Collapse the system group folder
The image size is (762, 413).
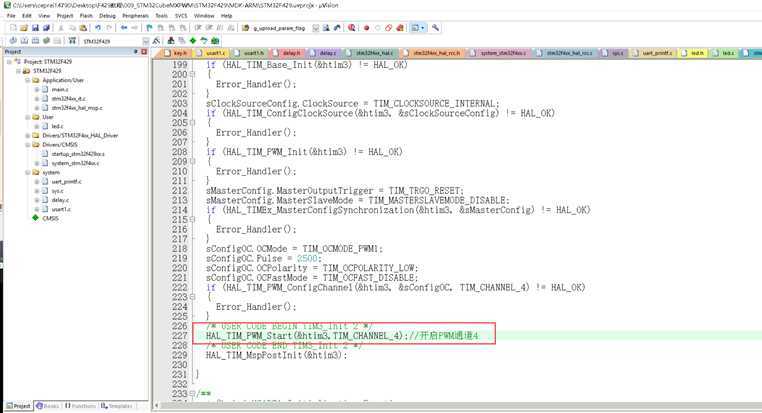pos(28,172)
